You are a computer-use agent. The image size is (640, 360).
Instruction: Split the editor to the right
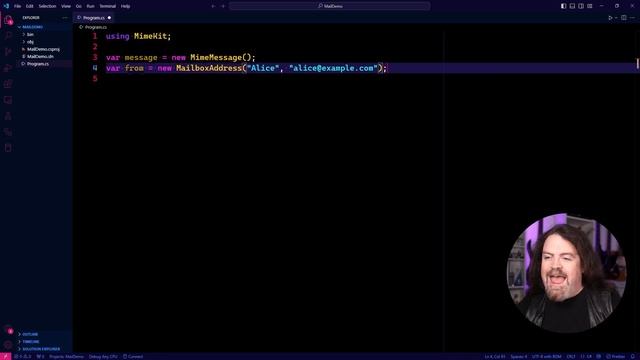pos(624,18)
